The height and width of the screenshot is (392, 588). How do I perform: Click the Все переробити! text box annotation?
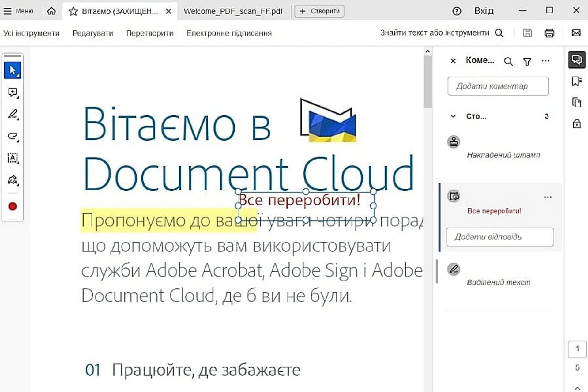(x=306, y=205)
